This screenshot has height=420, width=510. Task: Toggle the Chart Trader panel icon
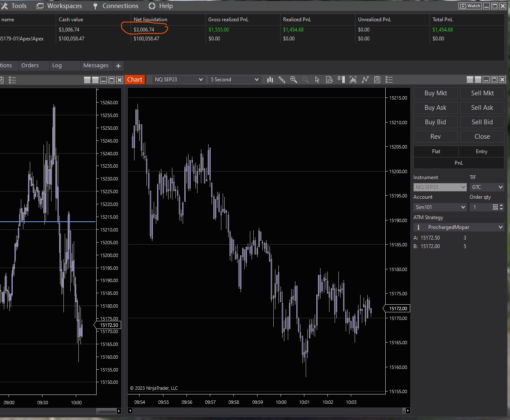[x=341, y=80]
